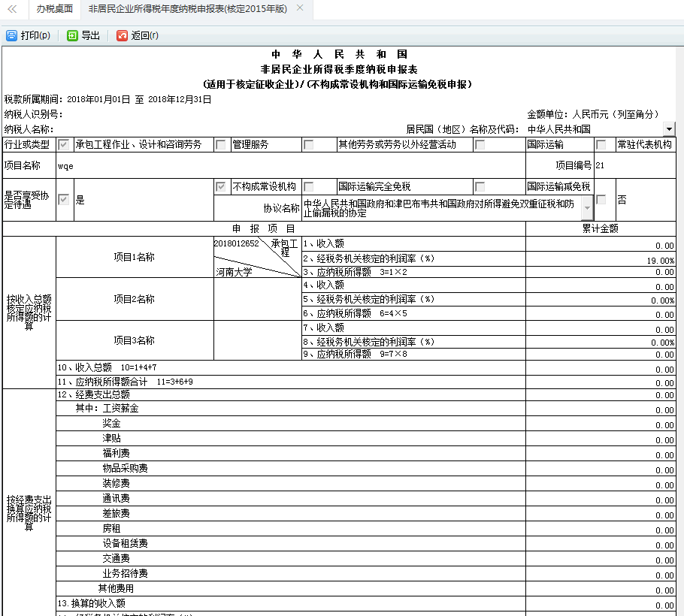684x616 pixels.
Task: Uncheck the 承包工程作业、设计和咨询劳务 checkbox
Action: tap(65, 144)
